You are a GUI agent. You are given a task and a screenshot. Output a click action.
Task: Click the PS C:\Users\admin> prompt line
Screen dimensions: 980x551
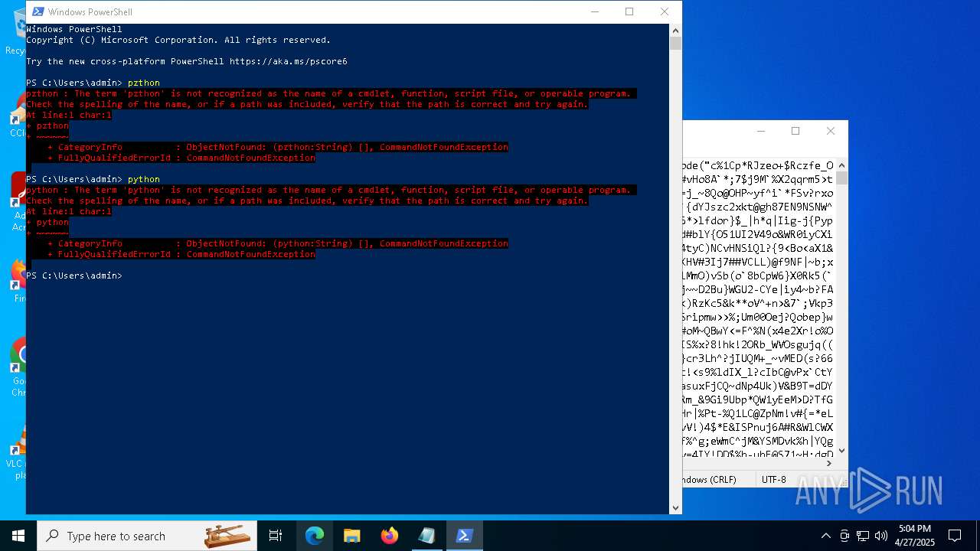[x=74, y=275]
